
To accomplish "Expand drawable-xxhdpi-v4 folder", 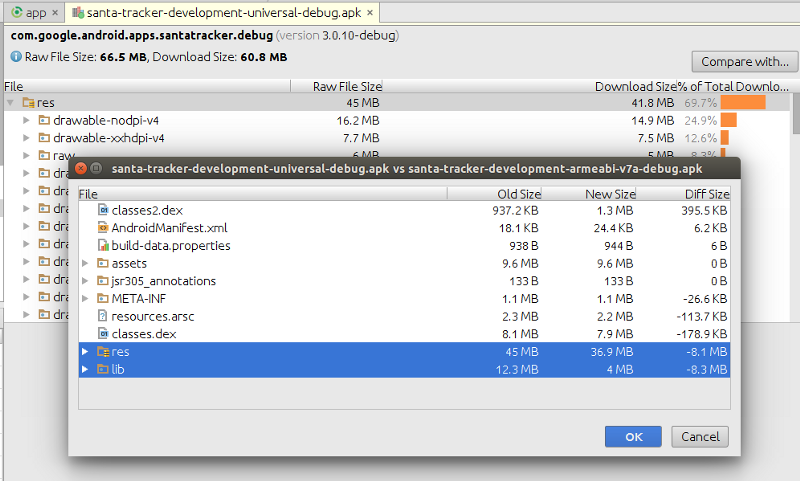I will (x=26, y=138).
